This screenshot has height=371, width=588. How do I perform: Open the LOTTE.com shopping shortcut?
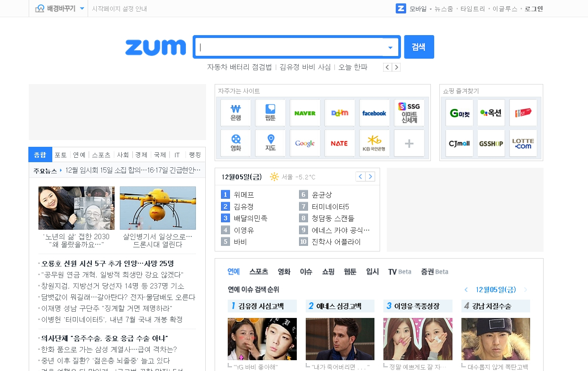523,143
